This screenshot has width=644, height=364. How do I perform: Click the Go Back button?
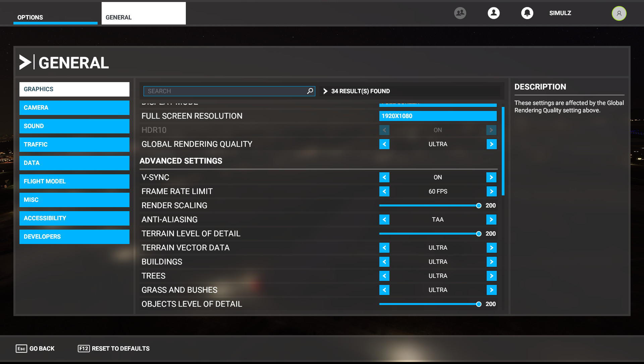pos(35,349)
